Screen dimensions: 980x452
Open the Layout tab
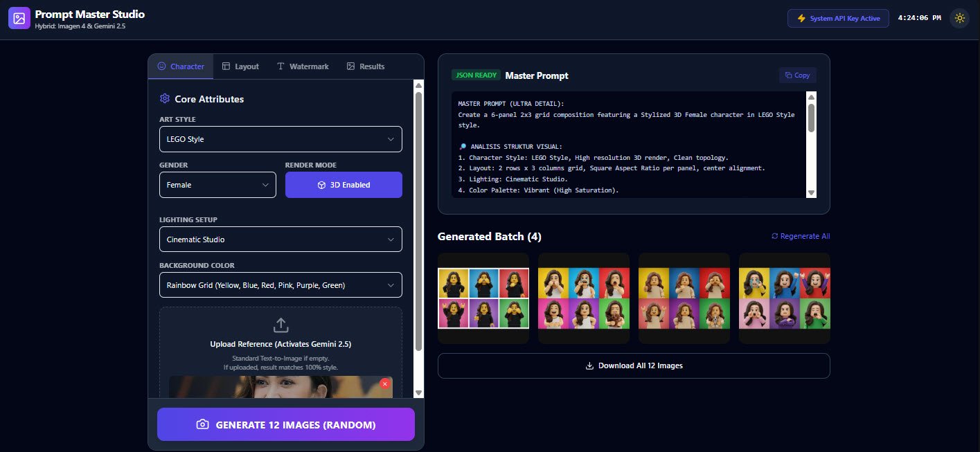point(240,66)
